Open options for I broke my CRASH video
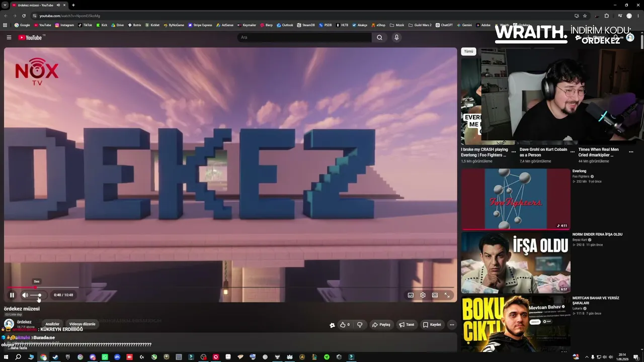Image resolution: width=644 pixels, height=362 pixels. pyautogui.click(x=513, y=151)
